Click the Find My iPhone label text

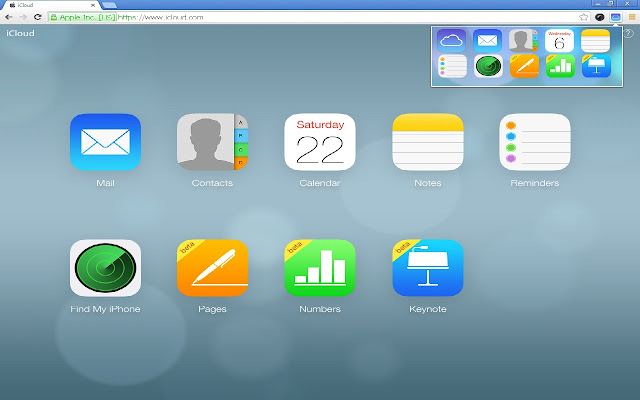coord(105,309)
